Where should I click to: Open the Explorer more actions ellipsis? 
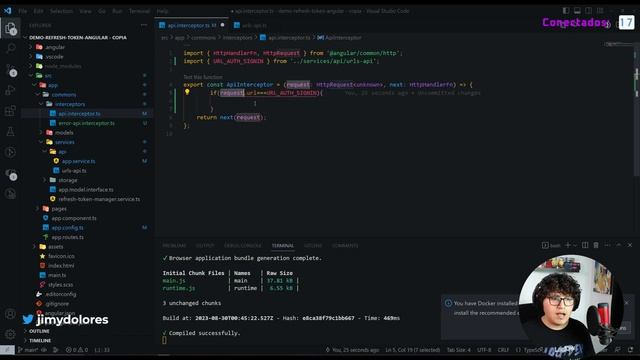(144, 25)
